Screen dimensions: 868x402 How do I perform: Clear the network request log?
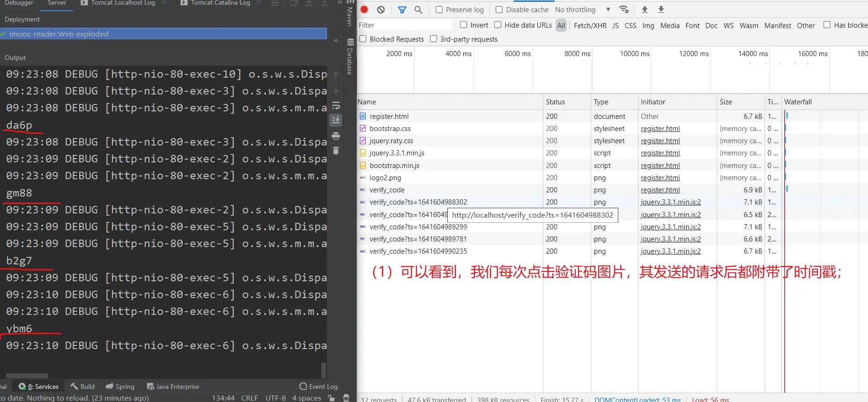click(x=381, y=9)
